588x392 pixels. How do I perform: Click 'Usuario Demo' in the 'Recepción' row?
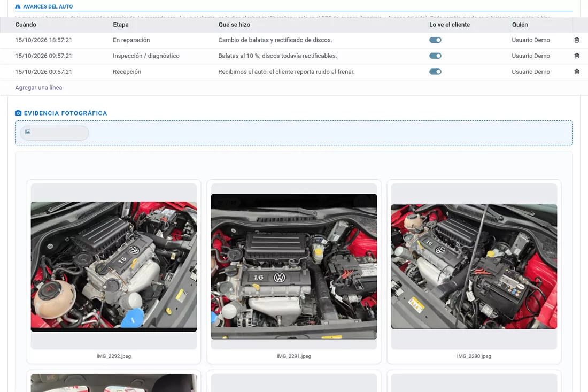tap(531, 72)
